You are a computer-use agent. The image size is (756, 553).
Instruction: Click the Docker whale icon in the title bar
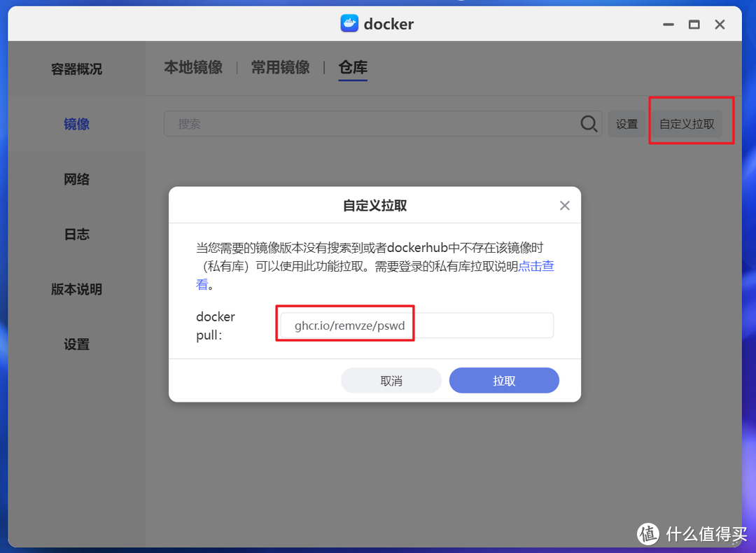(349, 23)
